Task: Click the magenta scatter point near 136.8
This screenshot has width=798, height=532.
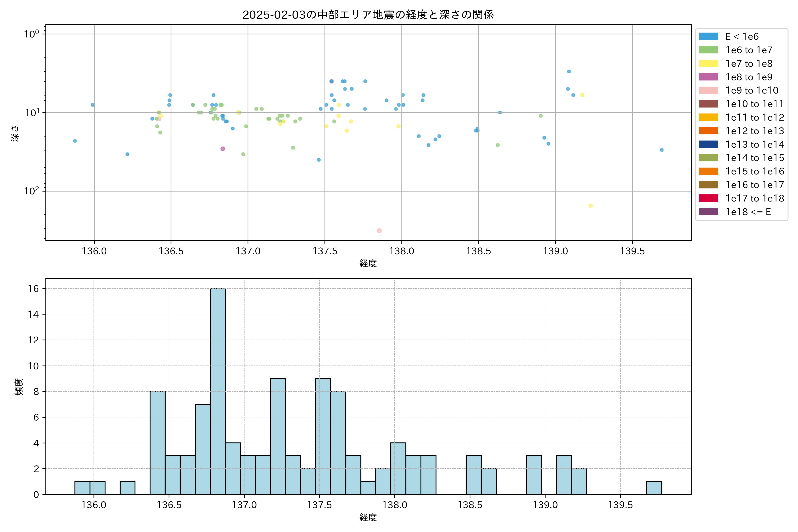Action: pos(223,149)
